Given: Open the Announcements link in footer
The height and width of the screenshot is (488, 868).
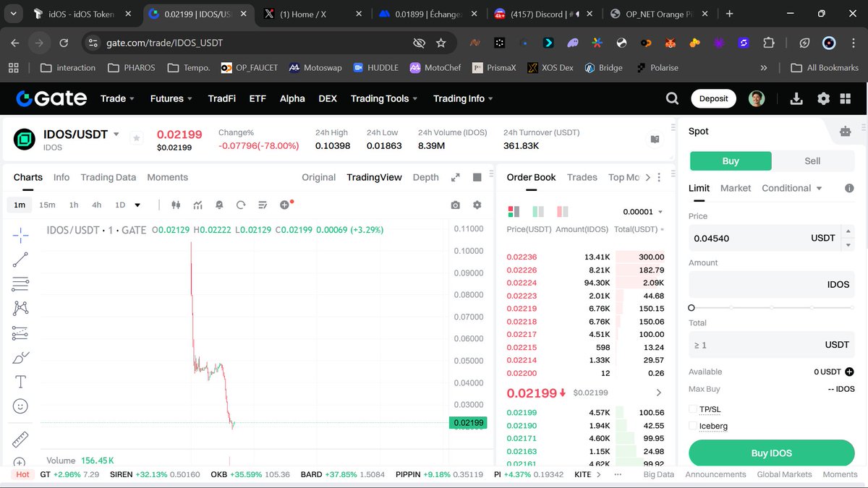Looking at the screenshot, I should 715,474.
